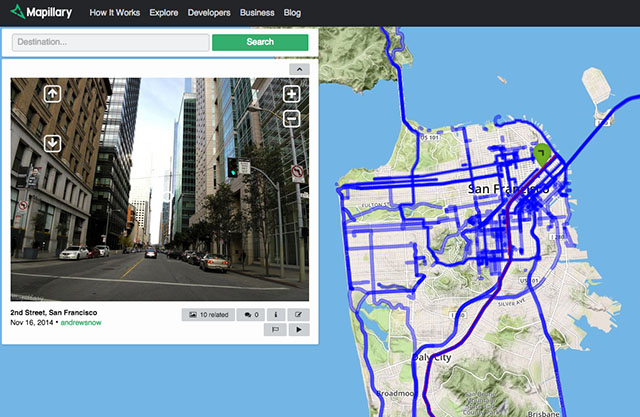Zoom in on the street photo
Image resolution: width=640 pixels, height=417 pixels.
tap(292, 95)
